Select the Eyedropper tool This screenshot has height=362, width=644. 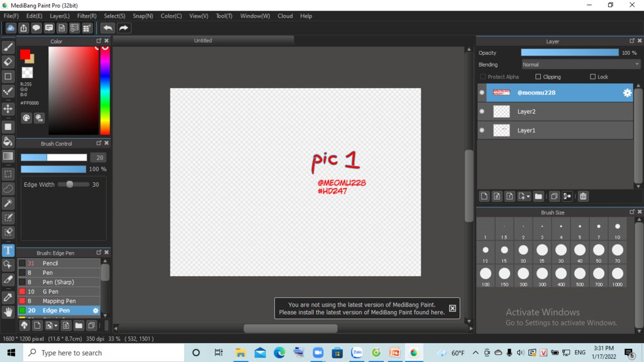click(8, 297)
